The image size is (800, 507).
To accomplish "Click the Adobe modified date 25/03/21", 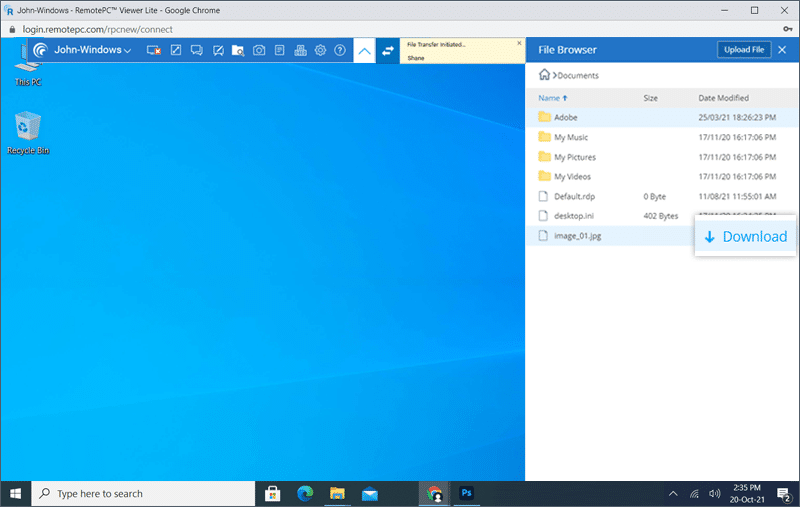I will click(737, 117).
